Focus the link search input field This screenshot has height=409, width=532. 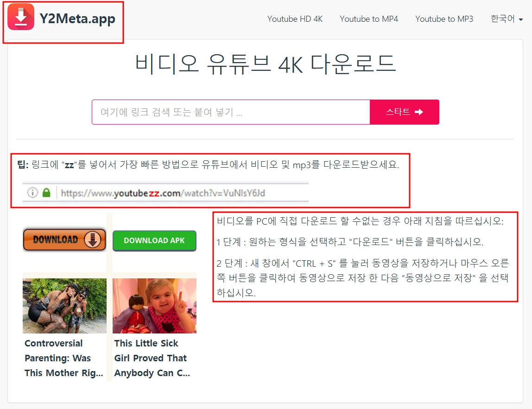231,112
